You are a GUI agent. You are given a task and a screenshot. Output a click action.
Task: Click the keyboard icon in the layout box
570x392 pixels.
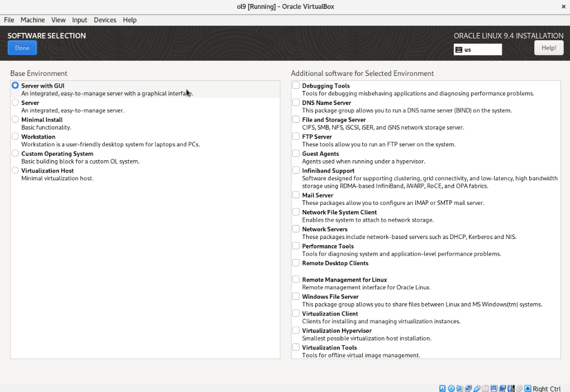(459, 49)
